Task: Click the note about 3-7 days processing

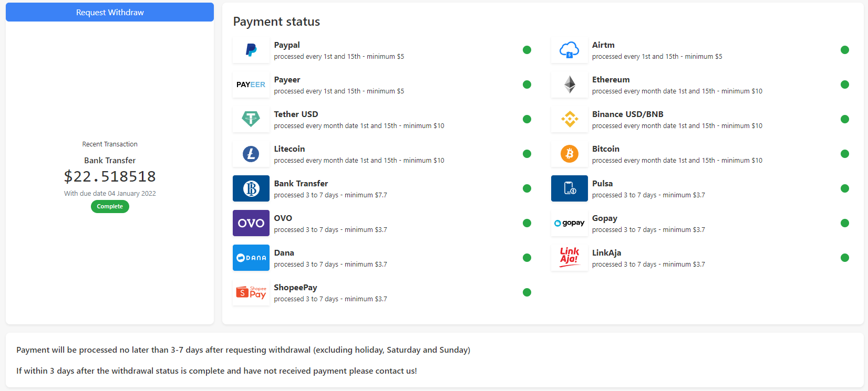Action: [243, 350]
